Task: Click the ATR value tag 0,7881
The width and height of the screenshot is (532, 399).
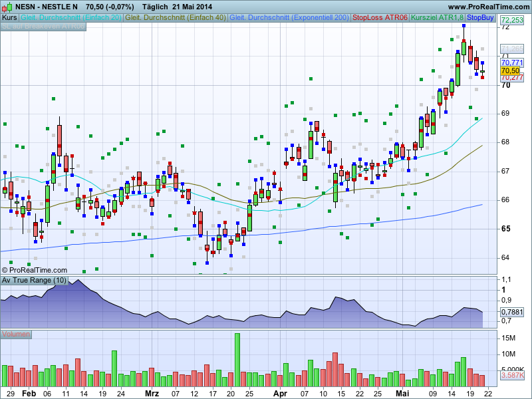Action: coord(512,311)
